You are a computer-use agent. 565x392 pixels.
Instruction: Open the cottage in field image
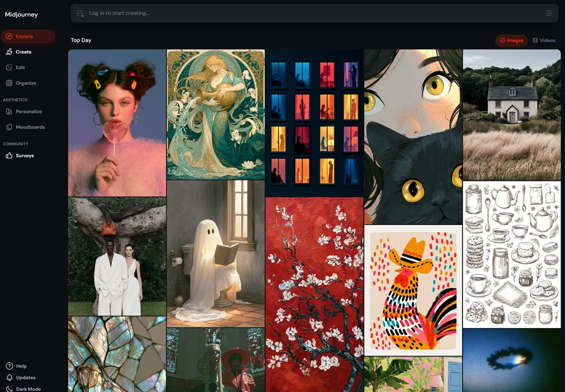(511, 115)
